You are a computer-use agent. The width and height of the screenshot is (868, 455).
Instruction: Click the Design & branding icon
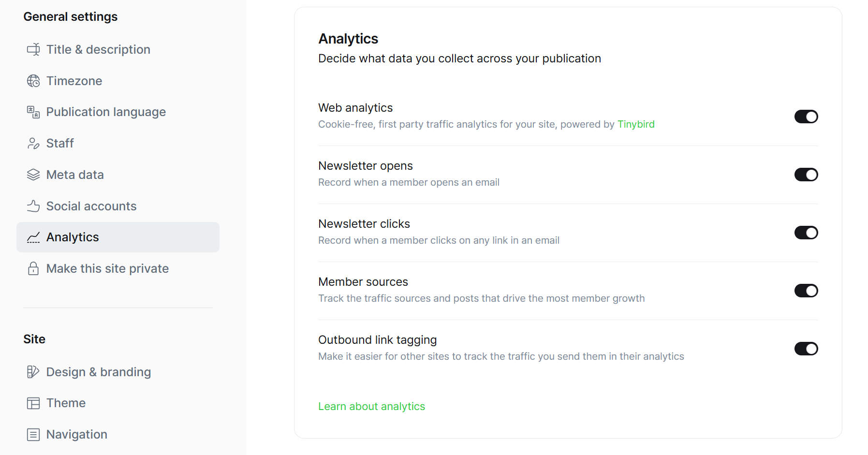click(x=33, y=372)
